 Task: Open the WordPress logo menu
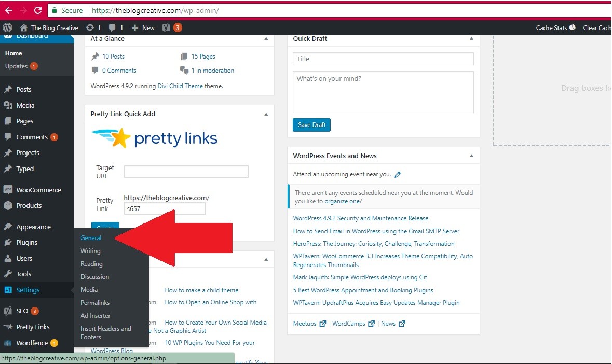7,27
